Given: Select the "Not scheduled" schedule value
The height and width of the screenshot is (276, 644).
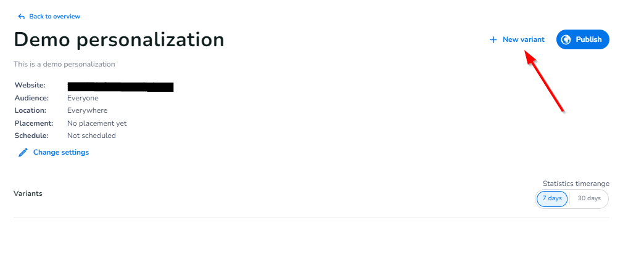Looking at the screenshot, I should point(91,136).
